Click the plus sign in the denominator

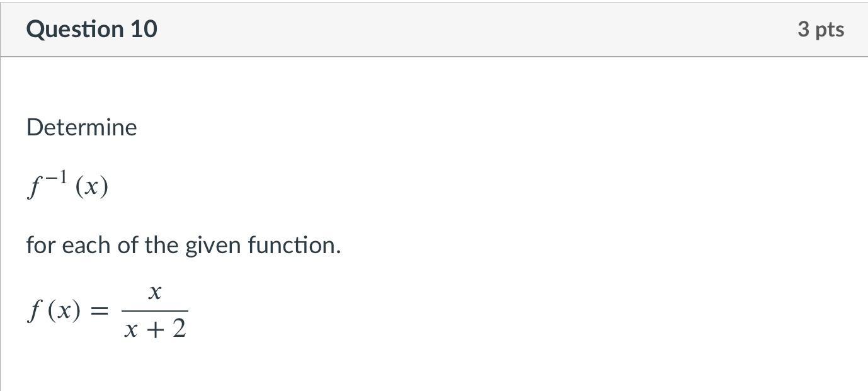point(154,329)
